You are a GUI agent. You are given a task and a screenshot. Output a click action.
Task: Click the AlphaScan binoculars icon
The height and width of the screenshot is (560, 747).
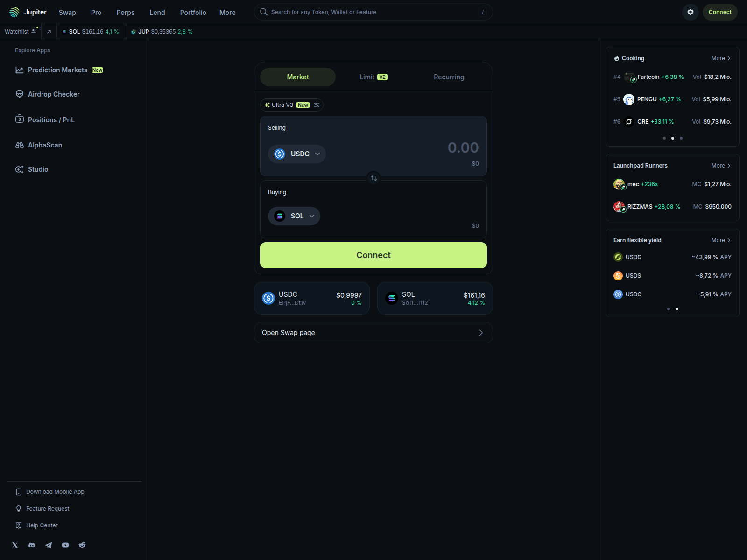20,145
